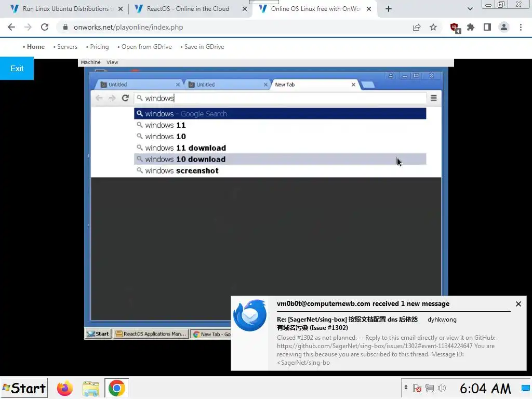Open the SagerNet/sing-box Issue #1302 message subject
This screenshot has height=399, width=532.
tap(348, 323)
